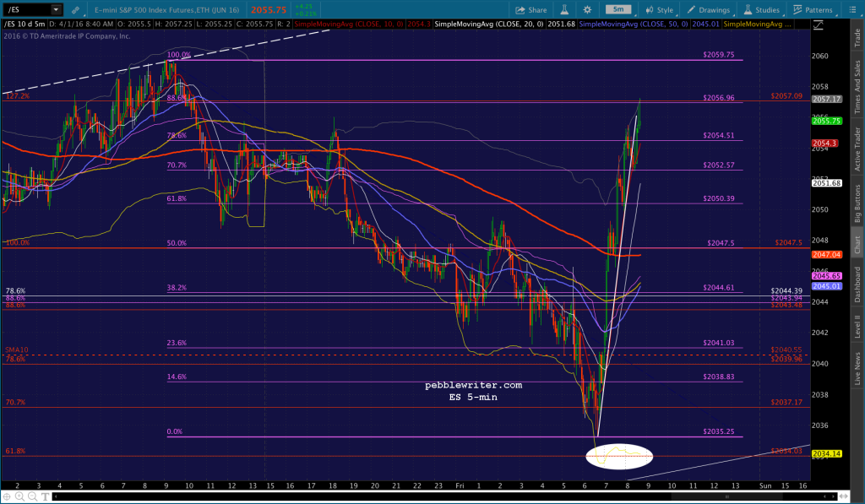The image size is (865, 504).
Task: Click the crosshair pan icon at bottom left
Action: [x=7, y=497]
